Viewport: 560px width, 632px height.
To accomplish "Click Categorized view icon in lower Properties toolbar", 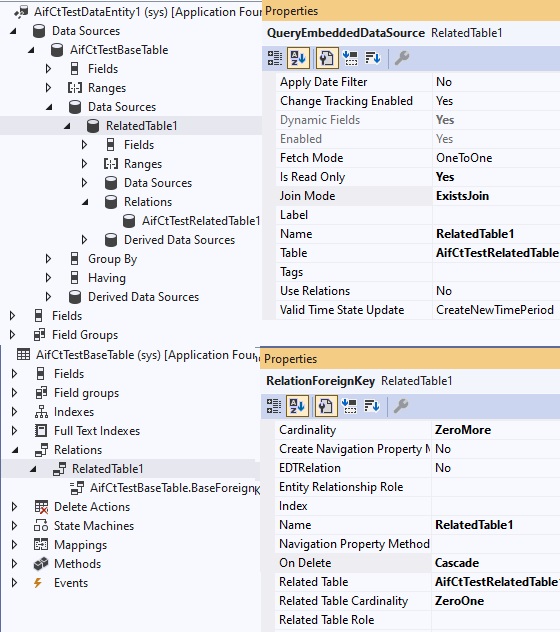I will 274,406.
